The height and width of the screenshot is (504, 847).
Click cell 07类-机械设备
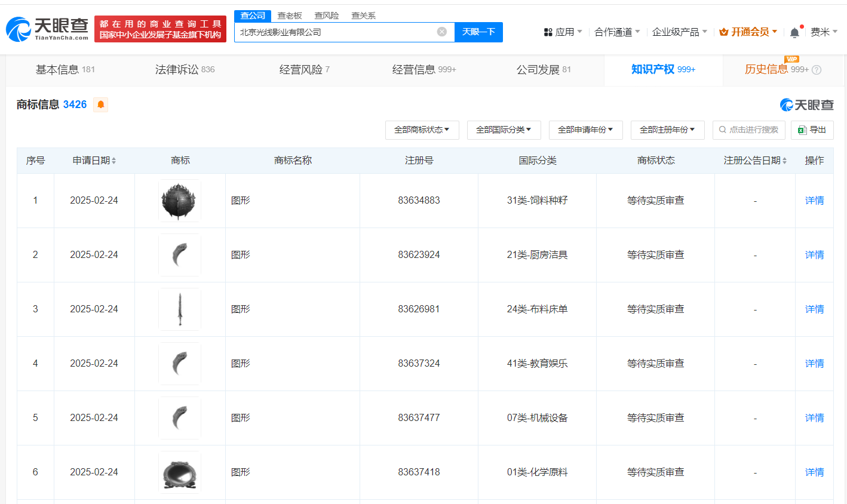coord(538,418)
